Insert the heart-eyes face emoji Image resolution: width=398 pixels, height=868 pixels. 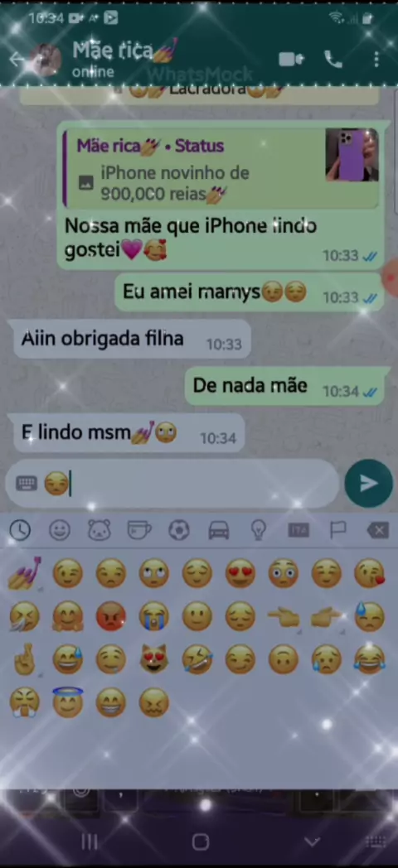click(x=240, y=573)
